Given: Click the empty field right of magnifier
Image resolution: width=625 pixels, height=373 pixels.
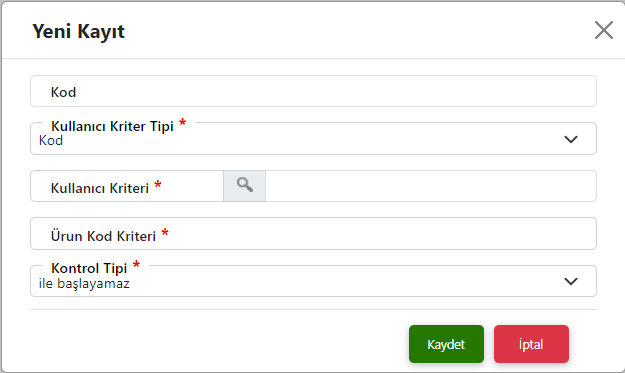Looking at the screenshot, I should [x=431, y=186].
